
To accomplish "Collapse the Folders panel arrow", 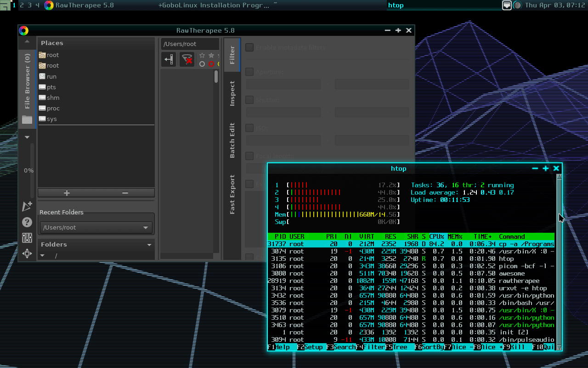I will coord(149,245).
